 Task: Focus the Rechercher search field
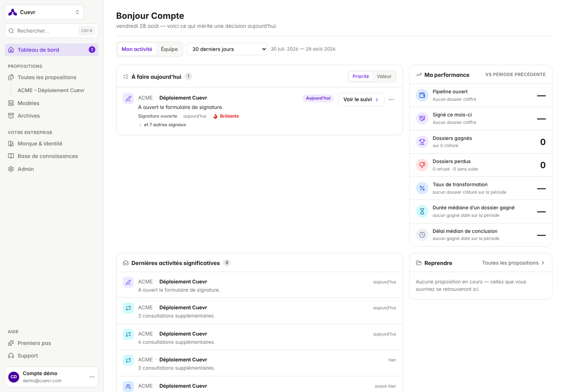point(51,31)
